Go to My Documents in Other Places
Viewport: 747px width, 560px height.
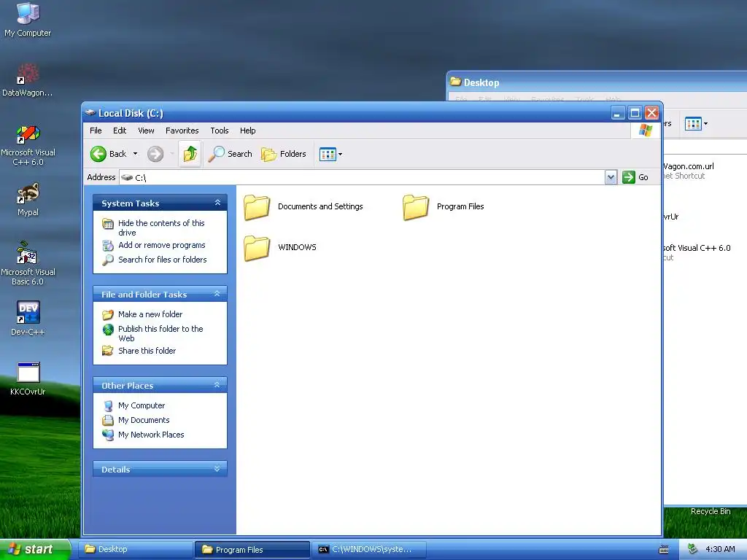coord(144,420)
